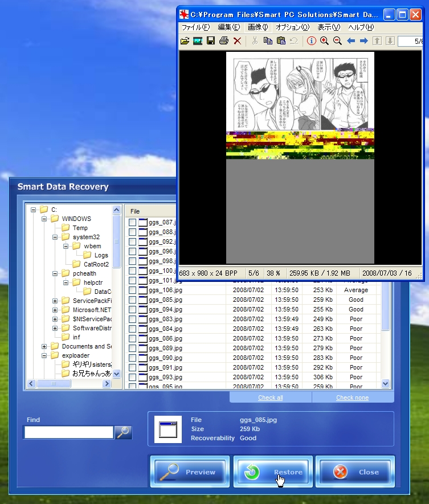The height and width of the screenshot is (504, 429).
Task: Click the copy icon in viewer toolbar
Action: pos(268,41)
